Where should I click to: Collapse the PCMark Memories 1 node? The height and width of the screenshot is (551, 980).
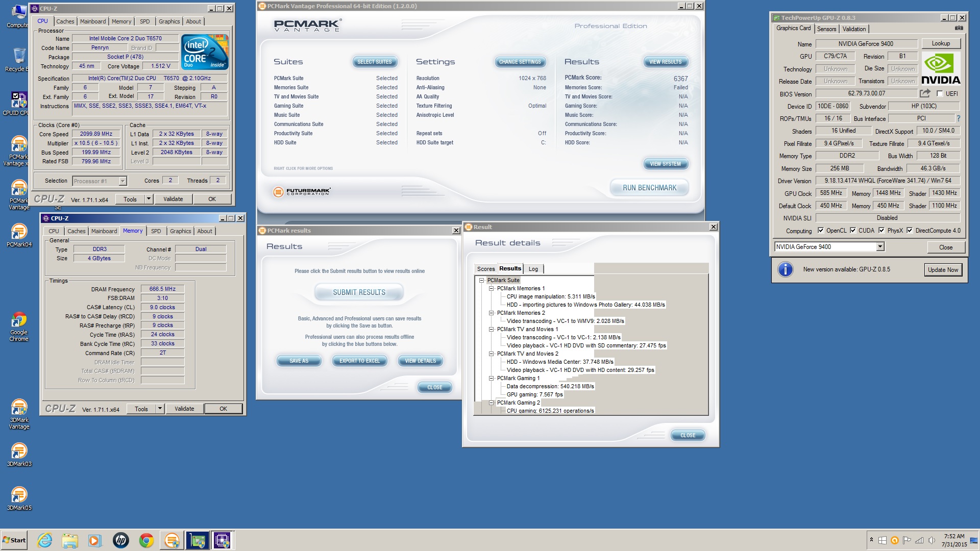(x=491, y=288)
